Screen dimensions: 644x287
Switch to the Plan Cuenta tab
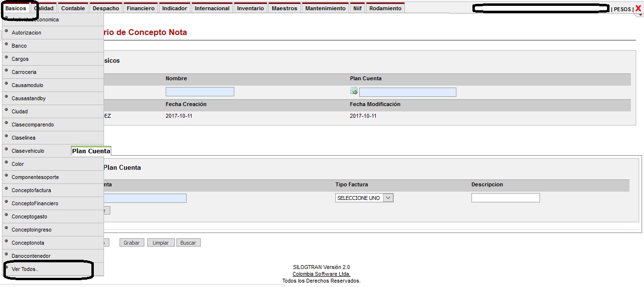pos(91,151)
